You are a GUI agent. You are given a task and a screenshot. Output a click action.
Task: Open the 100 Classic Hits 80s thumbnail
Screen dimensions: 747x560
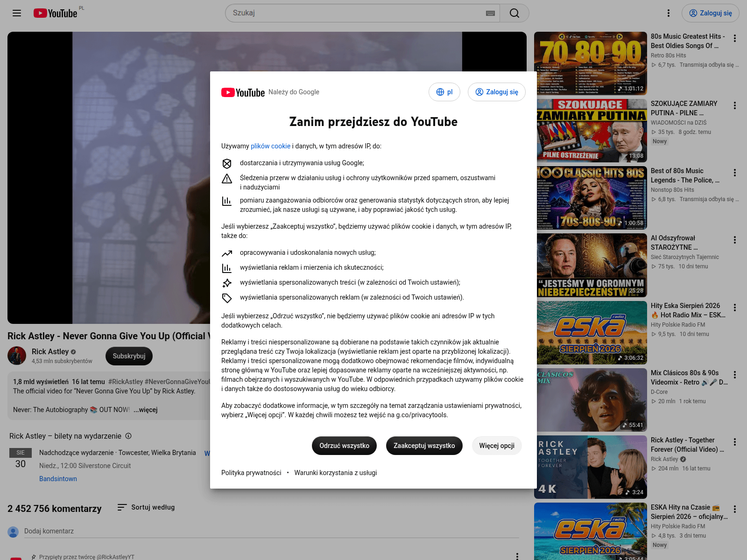click(x=591, y=198)
